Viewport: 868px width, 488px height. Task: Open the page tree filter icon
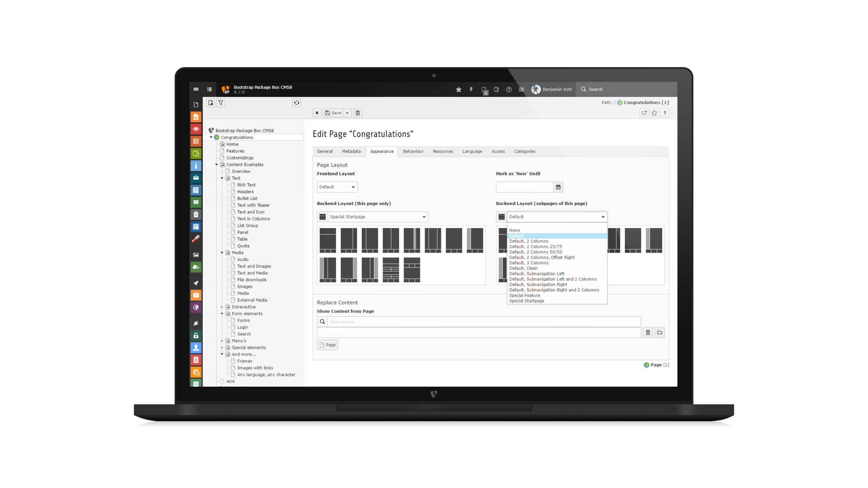221,103
